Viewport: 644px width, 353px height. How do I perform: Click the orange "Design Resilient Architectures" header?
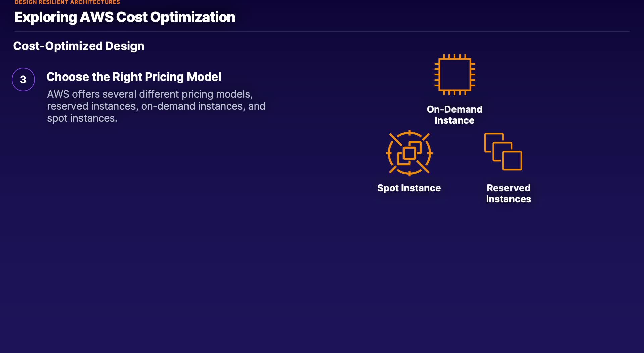coord(67,2)
